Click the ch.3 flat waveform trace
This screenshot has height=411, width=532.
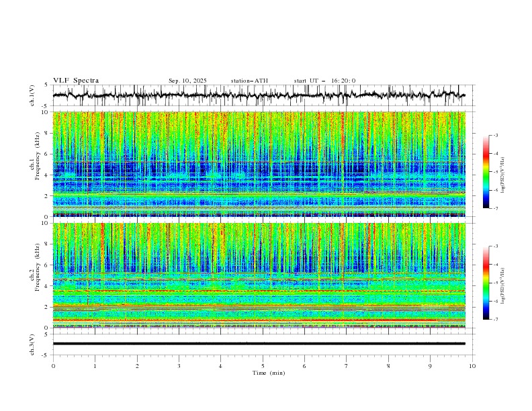(x=259, y=344)
